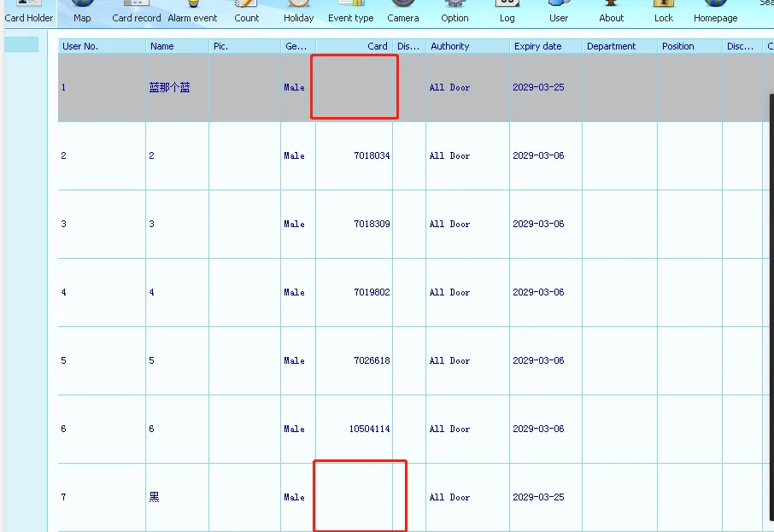Click the Lock toolbar icon
The width and height of the screenshot is (774, 532).
[x=664, y=11]
